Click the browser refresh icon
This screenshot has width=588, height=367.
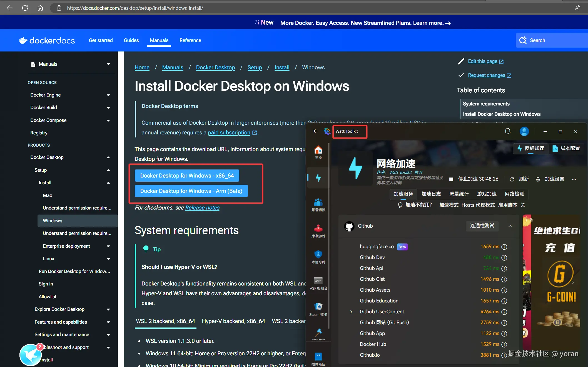[x=25, y=8]
